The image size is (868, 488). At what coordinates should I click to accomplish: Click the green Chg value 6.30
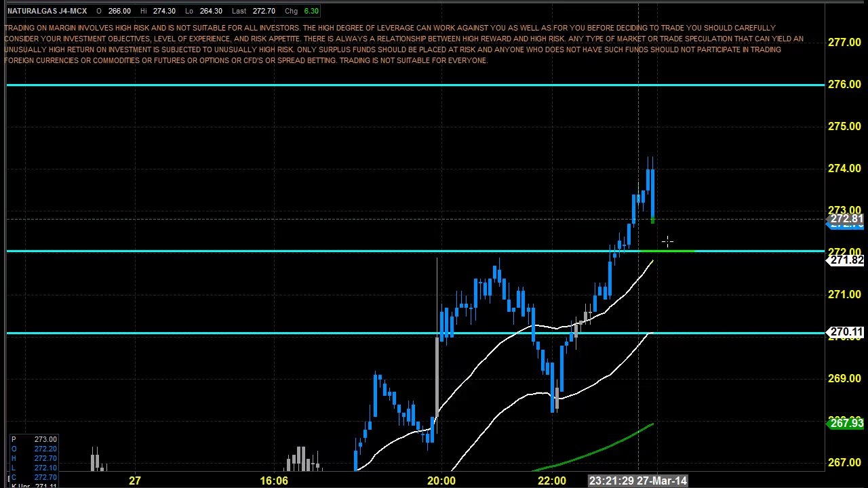(311, 11)
